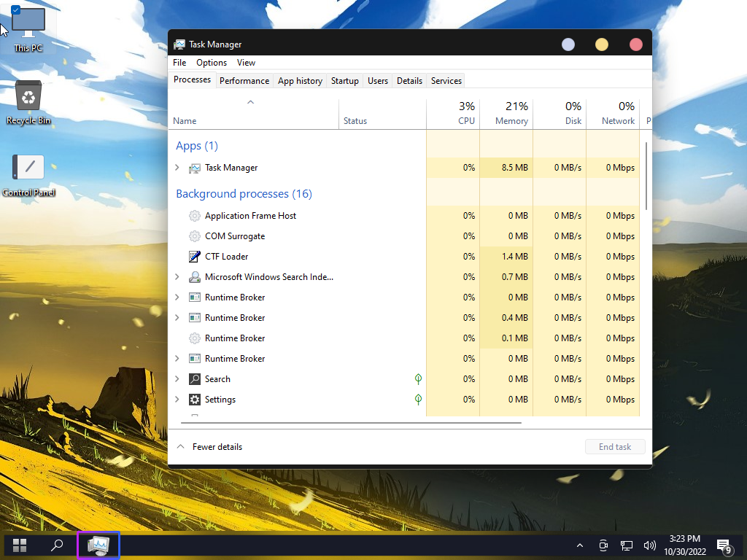Click the Task Manager title bar icon
Image resolution: width=747 pixels, height=560 pixels.
179,44
